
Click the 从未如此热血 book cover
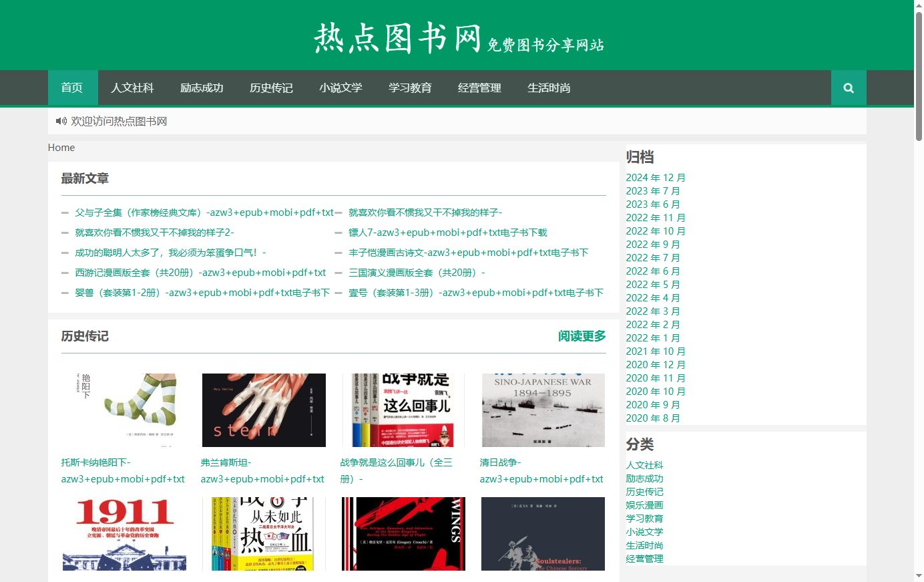pos(264,534)
